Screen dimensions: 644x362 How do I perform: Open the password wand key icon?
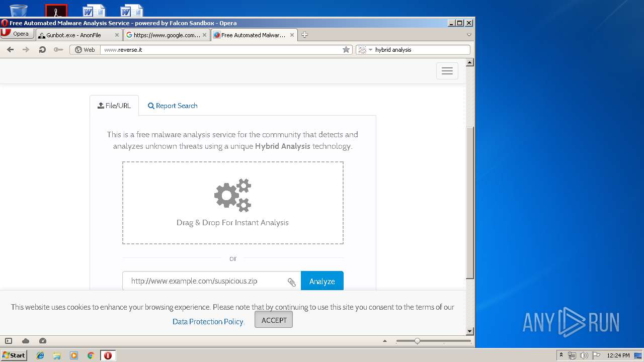(x=58, y=50)
